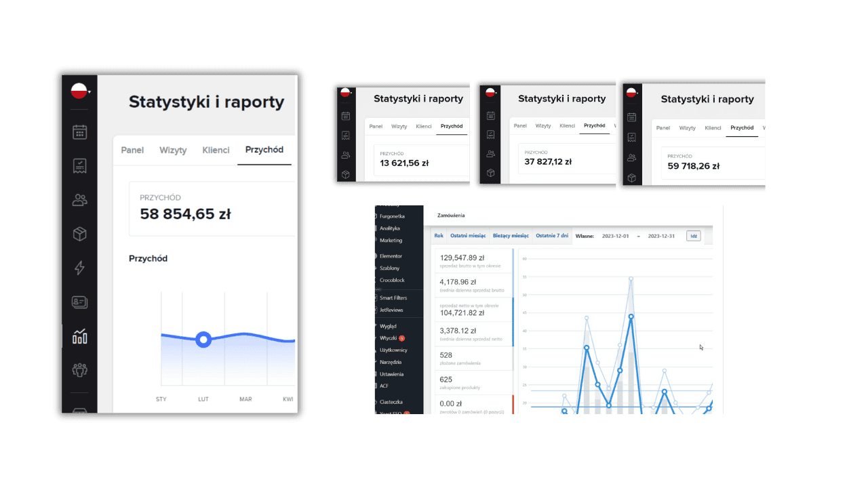
Task: Open the calendar icon in the large left panel
Action: (80, 131)
